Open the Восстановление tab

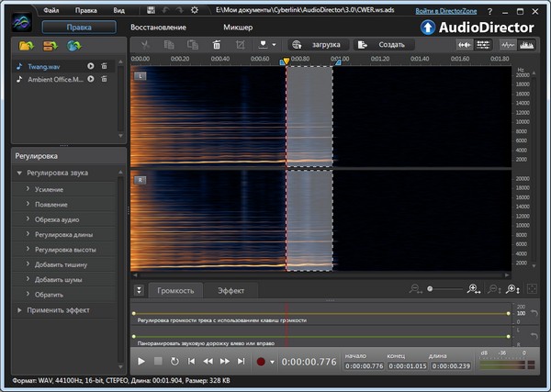click(157, 28)
